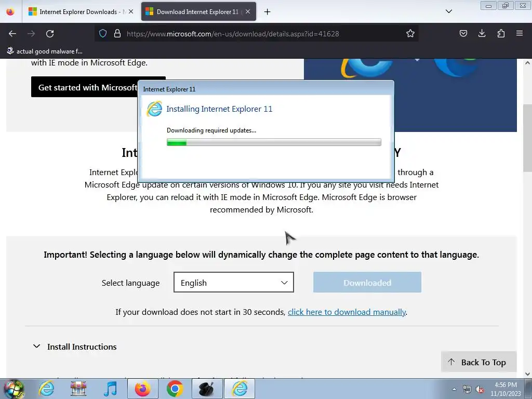The width and height of the screenshot is (532, 399).
Task: Save page to Pocket icon
Action: pyautogui.click(x=463, y=33)
